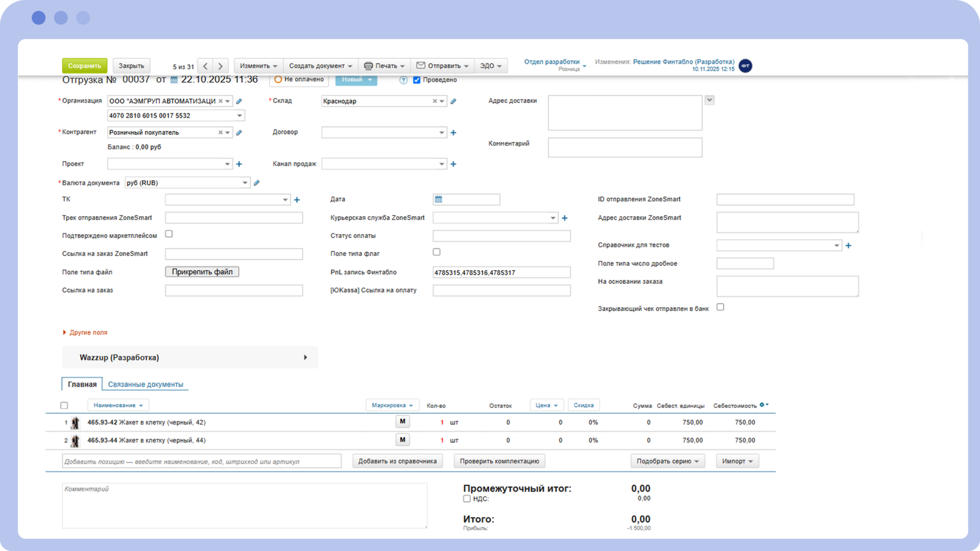The width and height of the screenshot is (980, 551).
Task: Enable the НДС checkbox
Action: (x=467, y=499)
